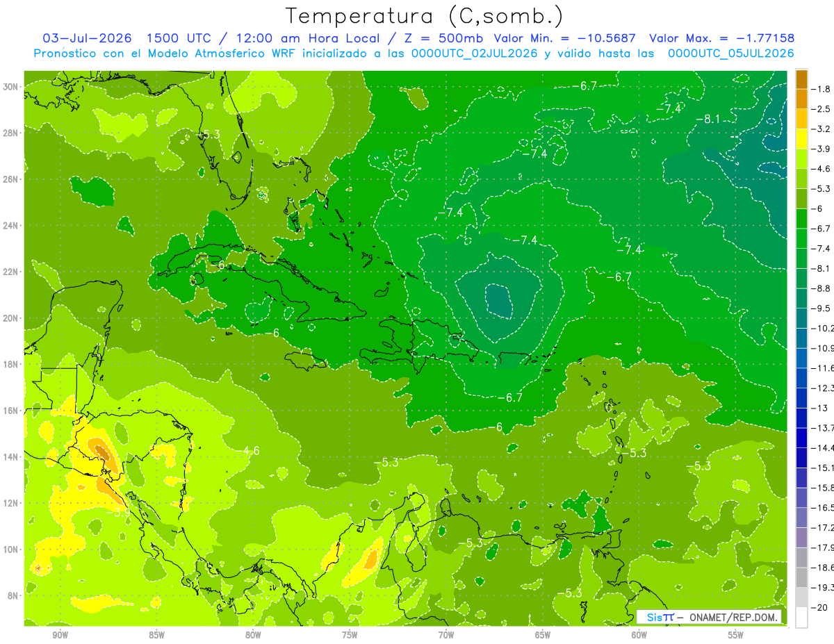Click the '65W' longitude axis label
The image size is (834, 644).
[x=543, y=635]
